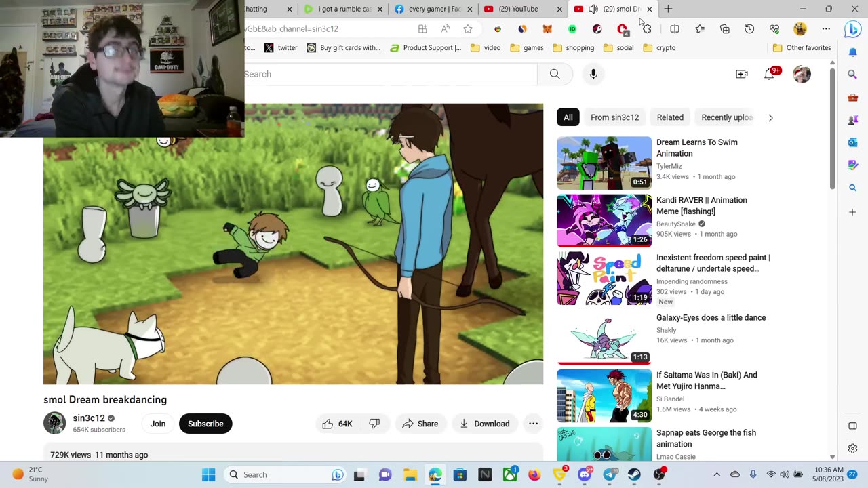Viewport: 868px width, 488px height.
Task: Open the 'social' favorites folder
Action: click(619, 48)
